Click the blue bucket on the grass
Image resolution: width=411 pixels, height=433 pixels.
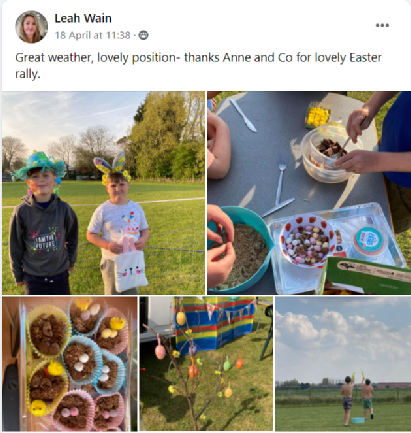pos(358,420)
